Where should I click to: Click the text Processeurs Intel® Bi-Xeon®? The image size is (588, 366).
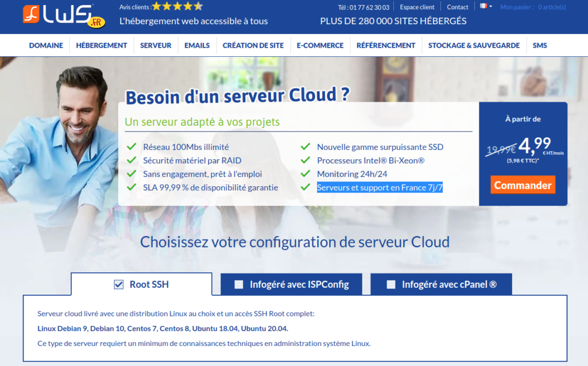371,160
